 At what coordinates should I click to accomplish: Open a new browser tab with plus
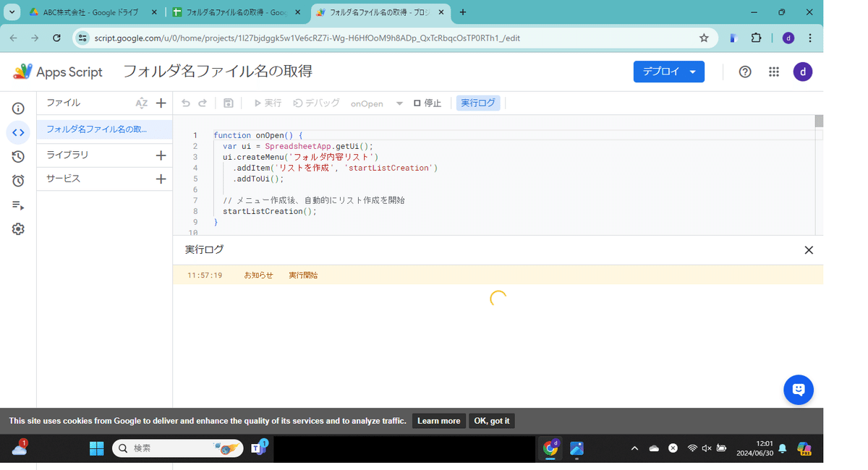pos(463,12)
